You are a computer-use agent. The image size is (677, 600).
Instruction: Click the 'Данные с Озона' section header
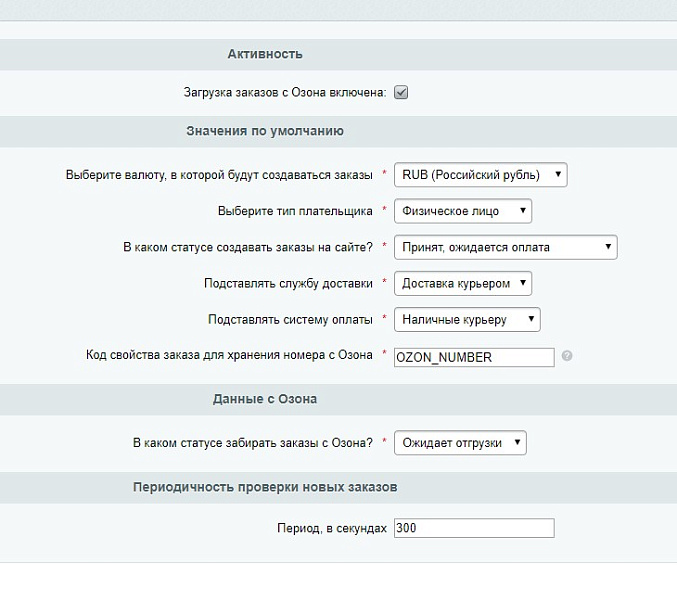[265, 399]
